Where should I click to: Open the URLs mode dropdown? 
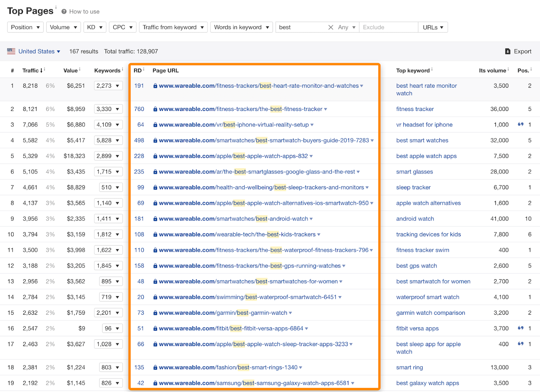tap(433, 27)
